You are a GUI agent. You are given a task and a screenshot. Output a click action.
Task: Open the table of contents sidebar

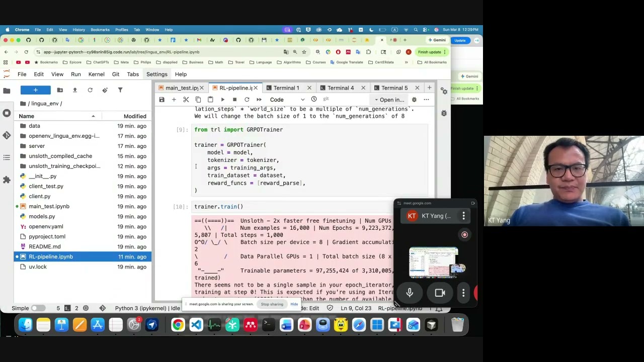point(7,157)
